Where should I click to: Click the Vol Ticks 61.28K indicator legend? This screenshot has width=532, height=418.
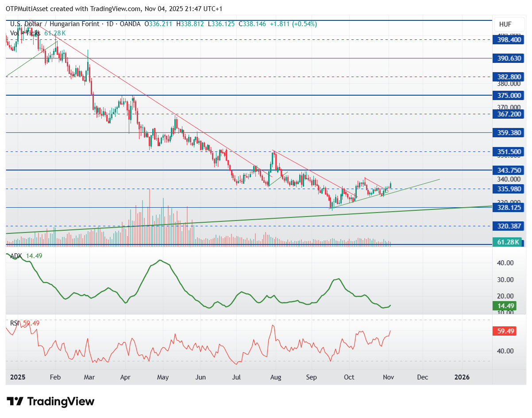[38, 33]
